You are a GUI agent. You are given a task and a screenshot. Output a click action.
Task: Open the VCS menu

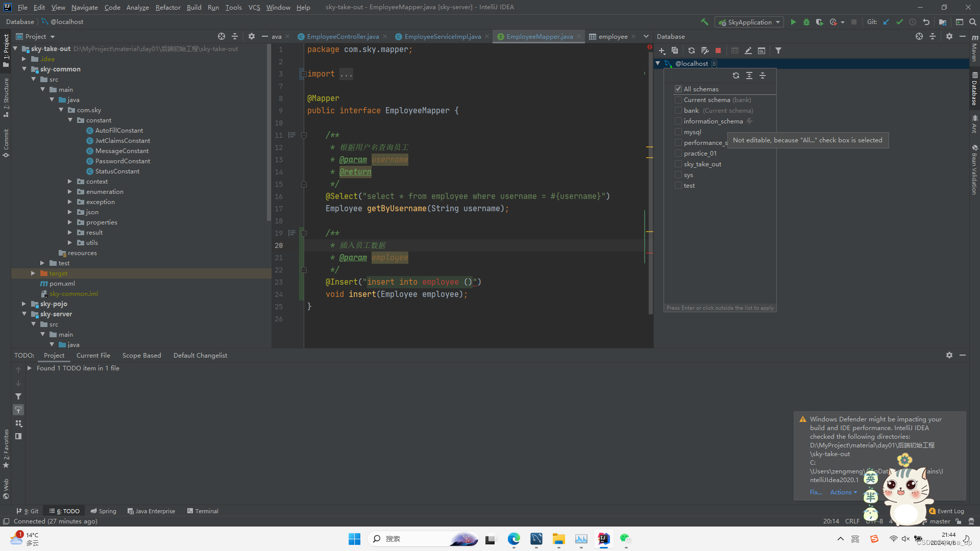pos(254,7)
